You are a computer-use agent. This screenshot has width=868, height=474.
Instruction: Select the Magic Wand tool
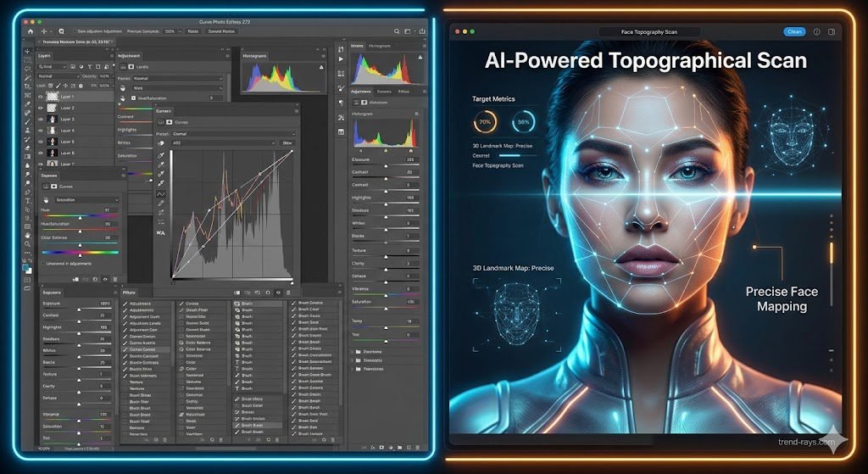tap(28, 78)
